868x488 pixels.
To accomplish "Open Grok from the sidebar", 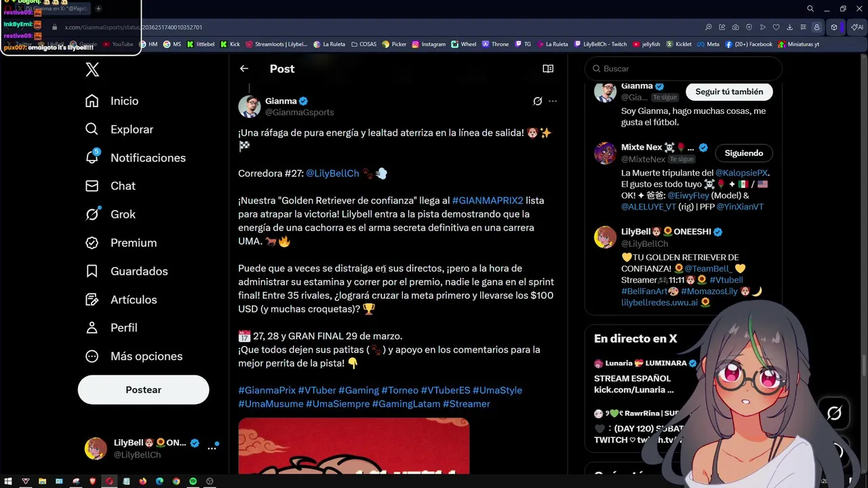I will point(111,214).
